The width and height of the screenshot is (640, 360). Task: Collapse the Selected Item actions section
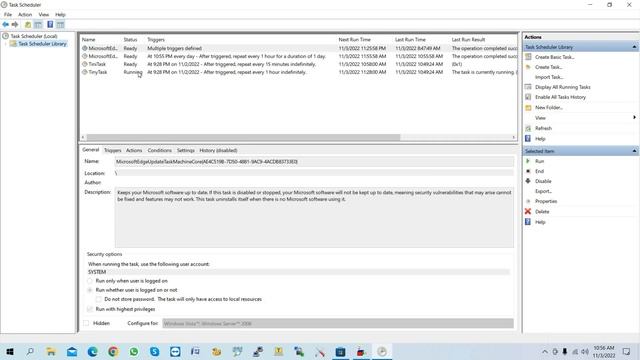[x=634, y=151]
